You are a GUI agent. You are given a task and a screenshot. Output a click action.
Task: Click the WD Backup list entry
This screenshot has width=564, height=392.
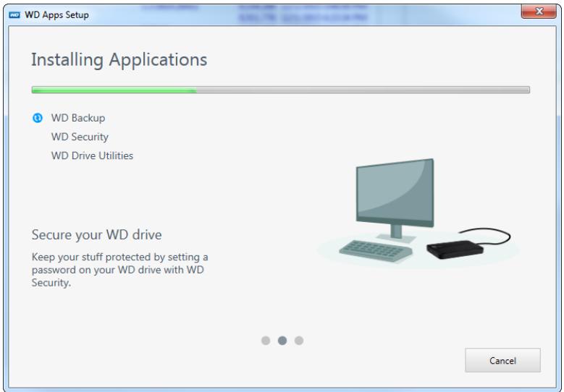coord(78,118)
